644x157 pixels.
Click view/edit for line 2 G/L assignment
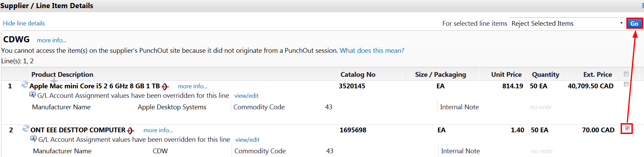tap(247, 140)
